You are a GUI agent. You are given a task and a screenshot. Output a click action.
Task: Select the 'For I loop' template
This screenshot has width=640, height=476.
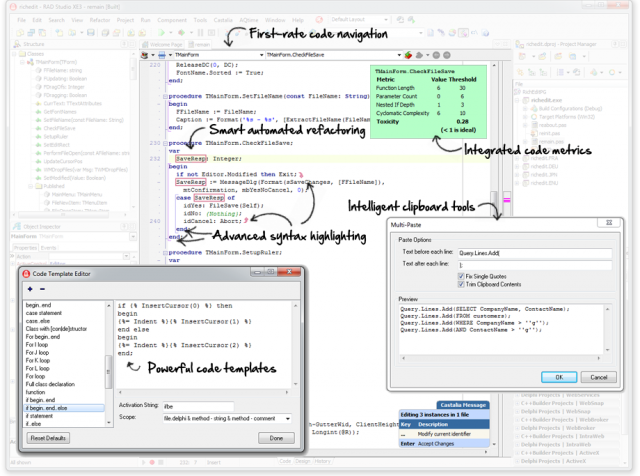tap(37, 345)
